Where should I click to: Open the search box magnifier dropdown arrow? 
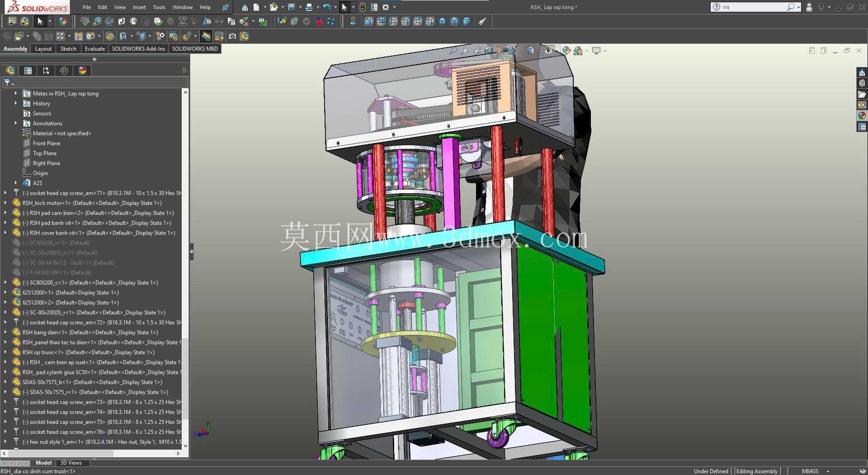pyautogui.click(x=799, y=7)
